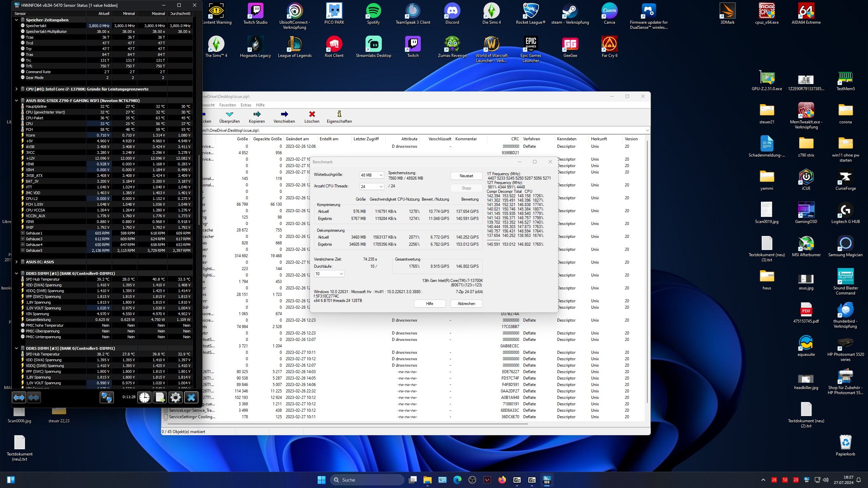The height and width of the screenshot is (488, 868).
Task: Click the HWiNFO collapse columns arrows button
Action: pyautogui.click(x=34, y=397)
